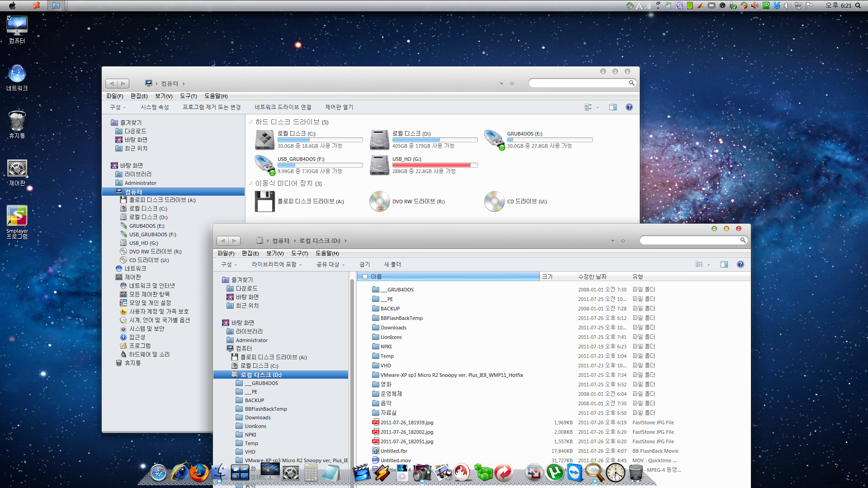The width and height of the screenshot is (868, 488).
Task: Open address bar history dropdown in 컴퓨터 window
Action: click(501, 84)
